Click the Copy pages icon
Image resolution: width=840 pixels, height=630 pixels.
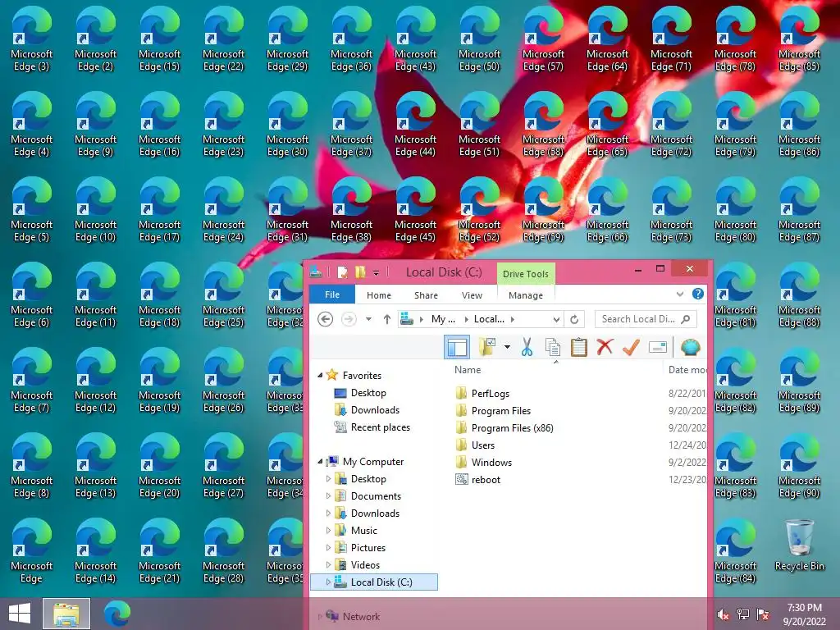click(x=553, y=347)
